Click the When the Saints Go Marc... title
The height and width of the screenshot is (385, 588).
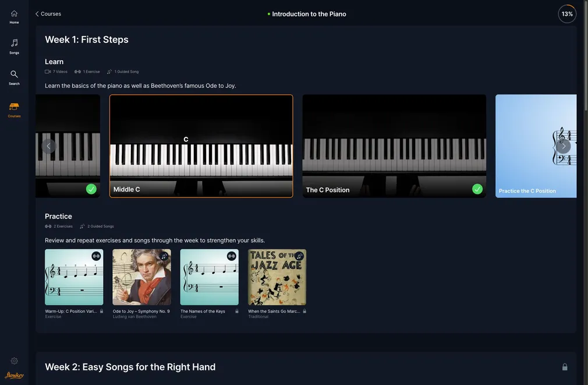click(274, 311)
